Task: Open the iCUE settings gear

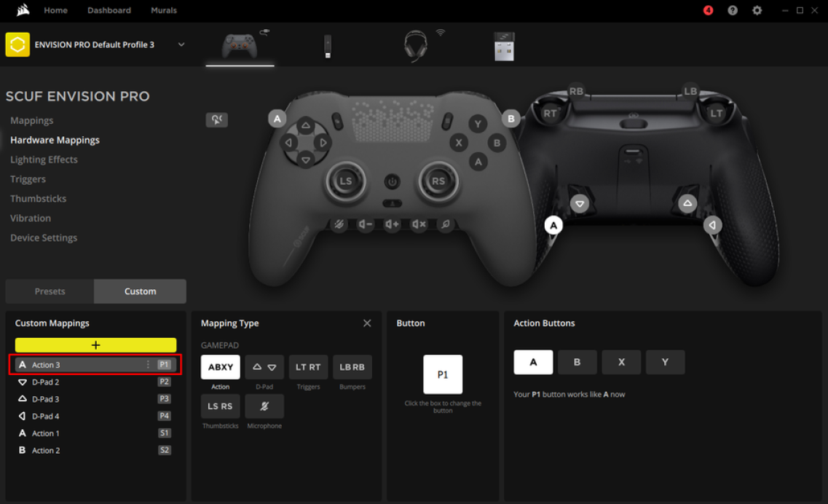Action: click(x=757, y=10)
